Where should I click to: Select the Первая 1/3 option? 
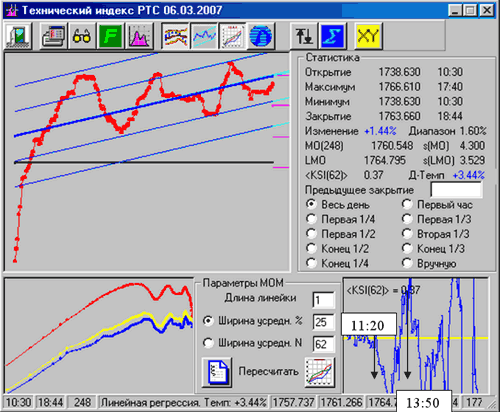click(407, 219)
